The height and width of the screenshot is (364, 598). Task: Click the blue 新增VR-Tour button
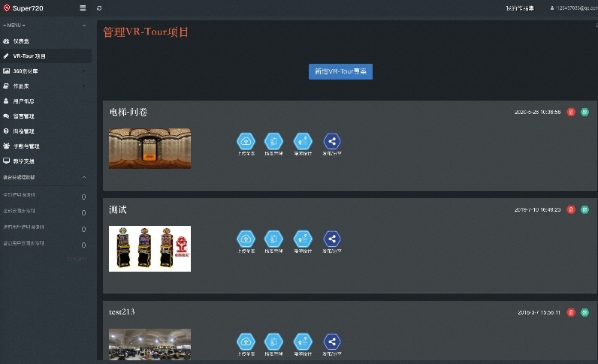340,71
